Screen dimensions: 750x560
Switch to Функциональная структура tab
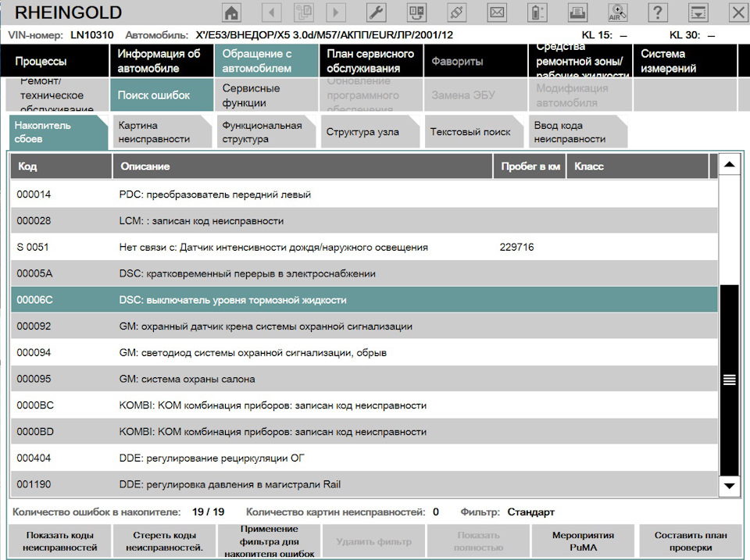point(266,132)
